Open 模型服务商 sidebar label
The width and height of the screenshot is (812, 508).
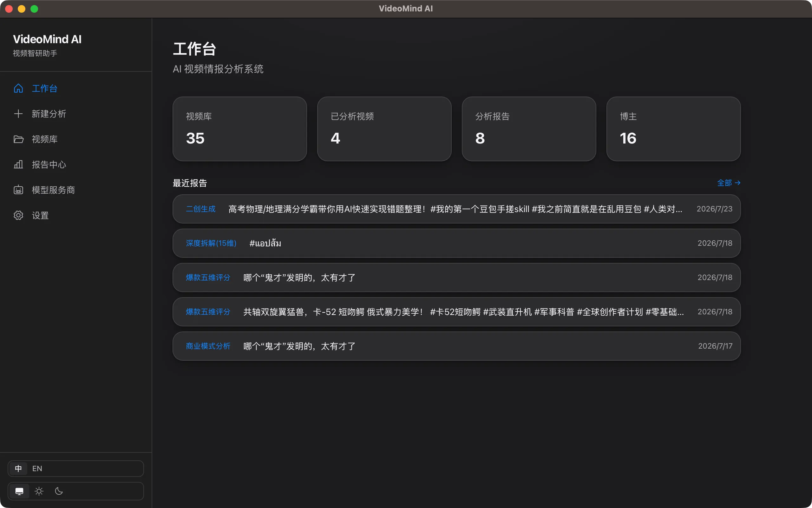pos(53,190)
